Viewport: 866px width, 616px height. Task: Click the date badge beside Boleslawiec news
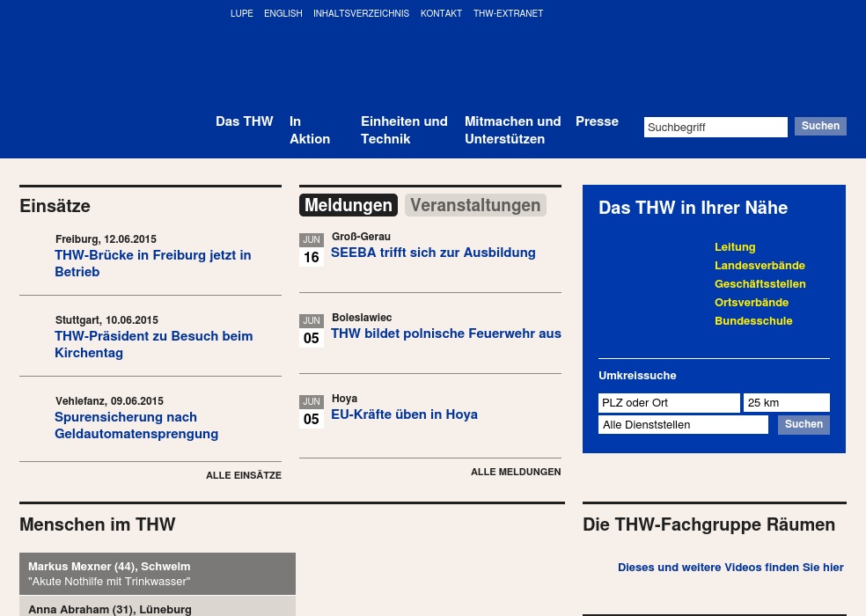(x=312, y=331)
